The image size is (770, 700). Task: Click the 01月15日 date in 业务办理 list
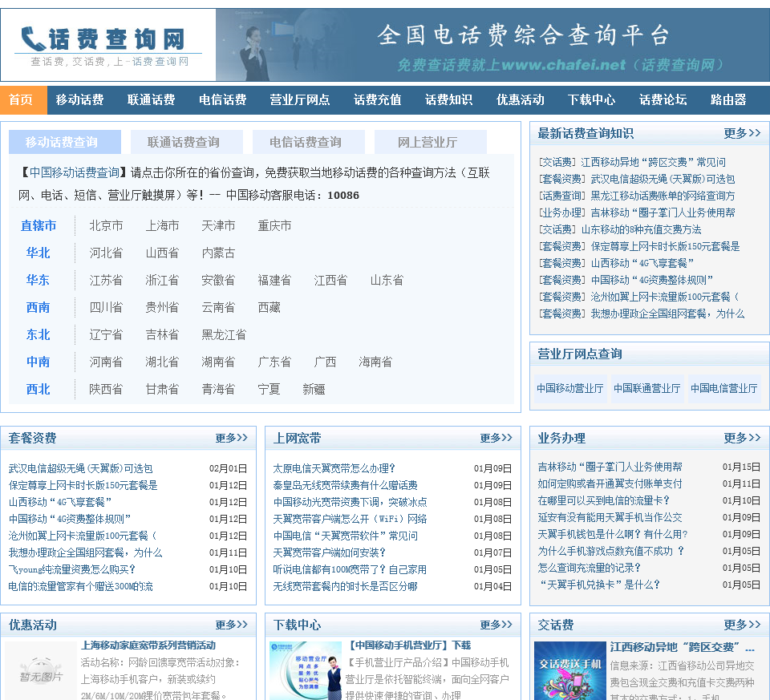[x=741, y=467]
